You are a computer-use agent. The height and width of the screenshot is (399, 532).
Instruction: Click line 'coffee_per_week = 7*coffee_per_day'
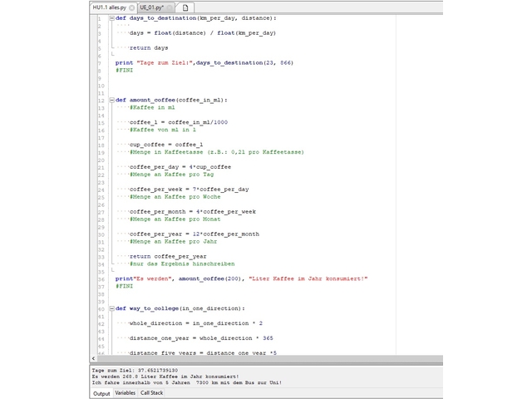point(189,190)
